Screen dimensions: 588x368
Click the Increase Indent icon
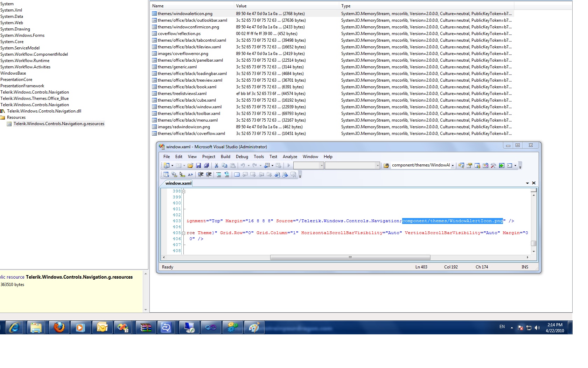[x=209, y=175]
